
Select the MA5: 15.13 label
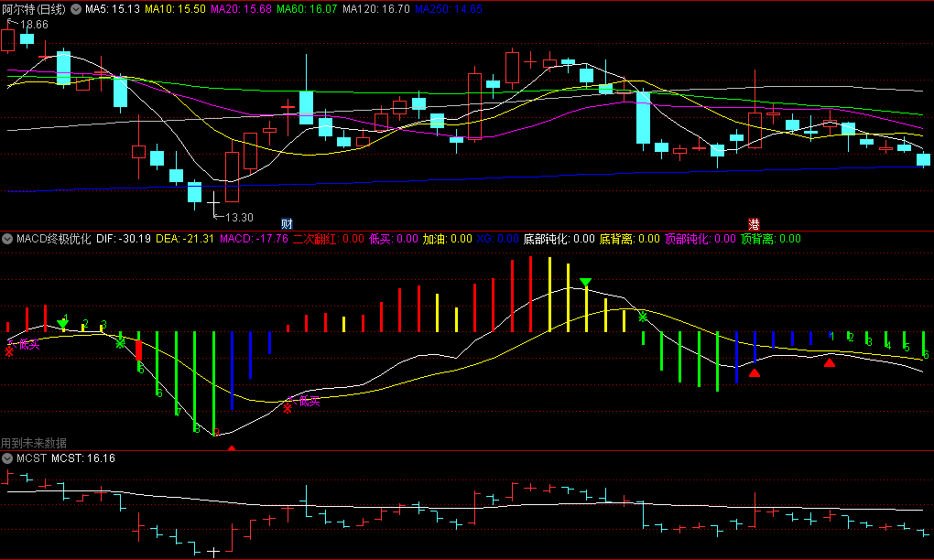tap(113, 9)
